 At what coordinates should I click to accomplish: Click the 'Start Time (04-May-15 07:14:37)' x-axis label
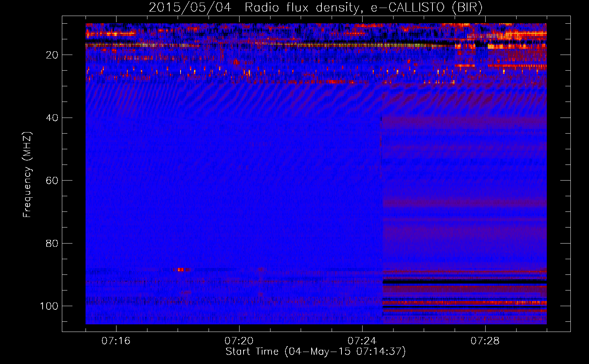316,352
